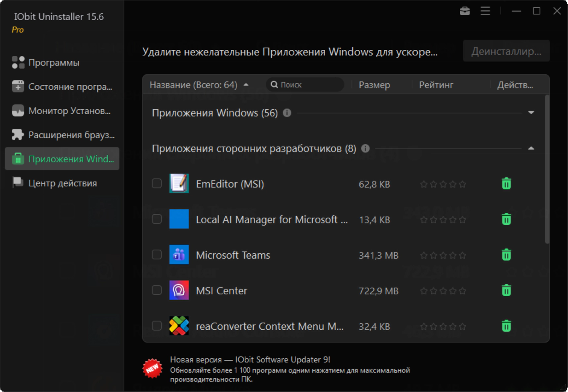This screenshot has width=568, height=392.
Task: Click the Состояние програ... sidebar icon
Action: point(18,86)
